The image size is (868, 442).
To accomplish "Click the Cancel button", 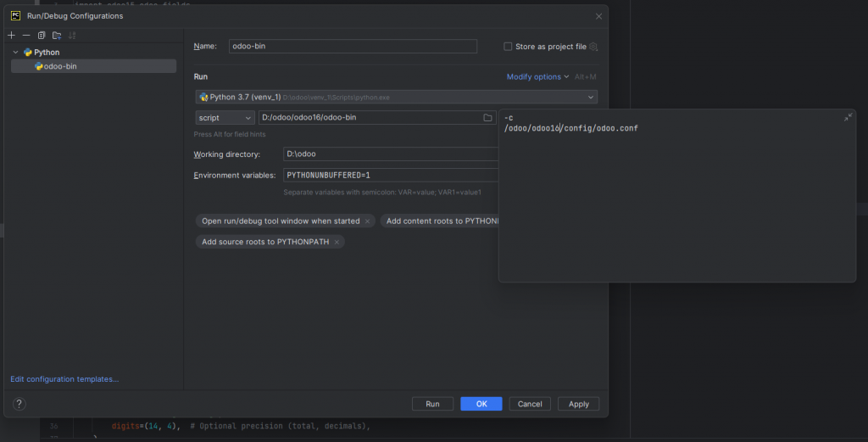I will coord(530,404).
